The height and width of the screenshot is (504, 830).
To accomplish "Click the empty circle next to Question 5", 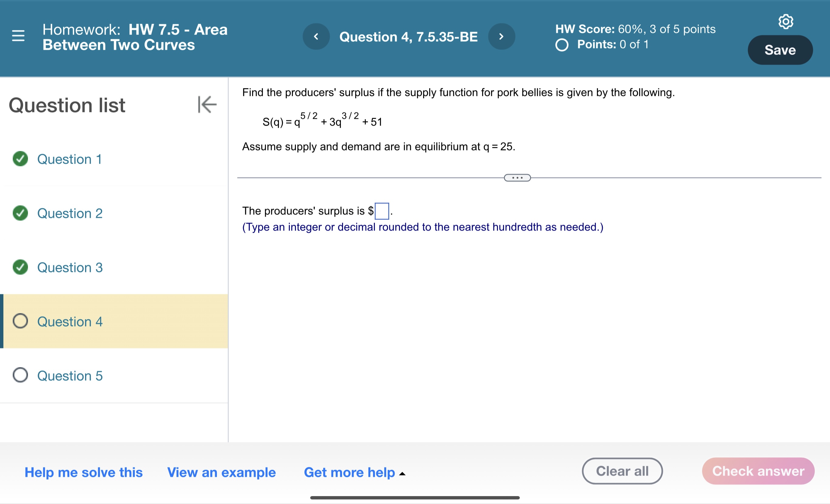I will 20,375.
